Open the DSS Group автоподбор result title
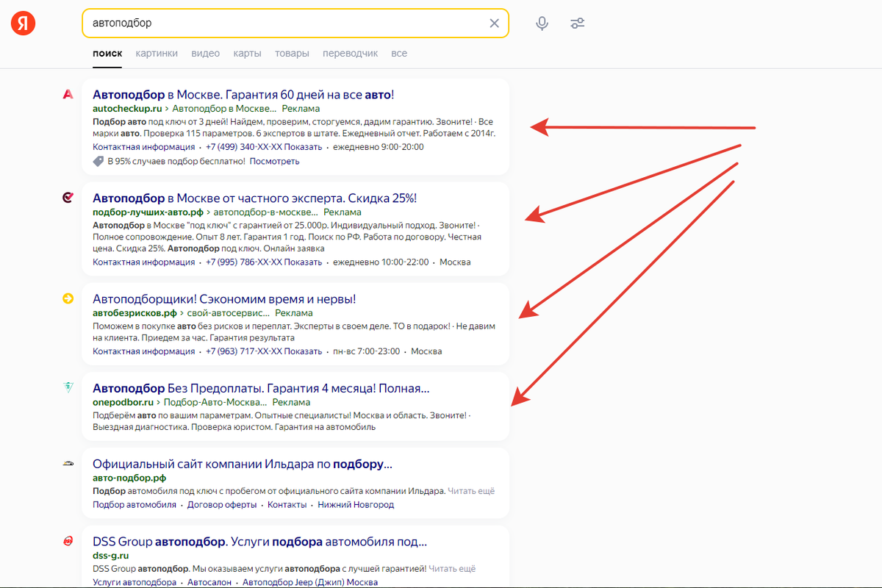This screenshot has width=882, height=588. tap(259, 542)
